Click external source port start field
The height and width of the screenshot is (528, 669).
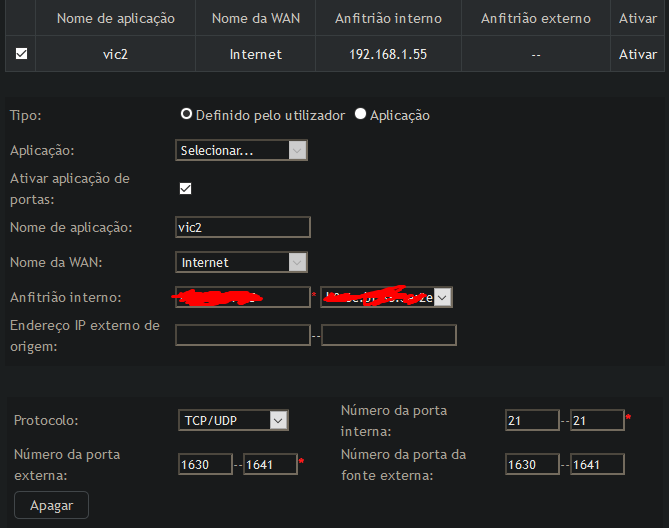(532, 464)
